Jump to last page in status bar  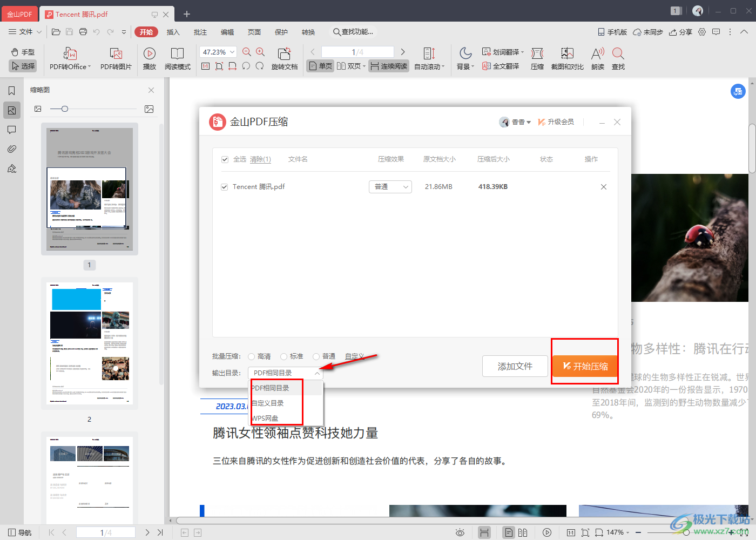click(160, 532)
